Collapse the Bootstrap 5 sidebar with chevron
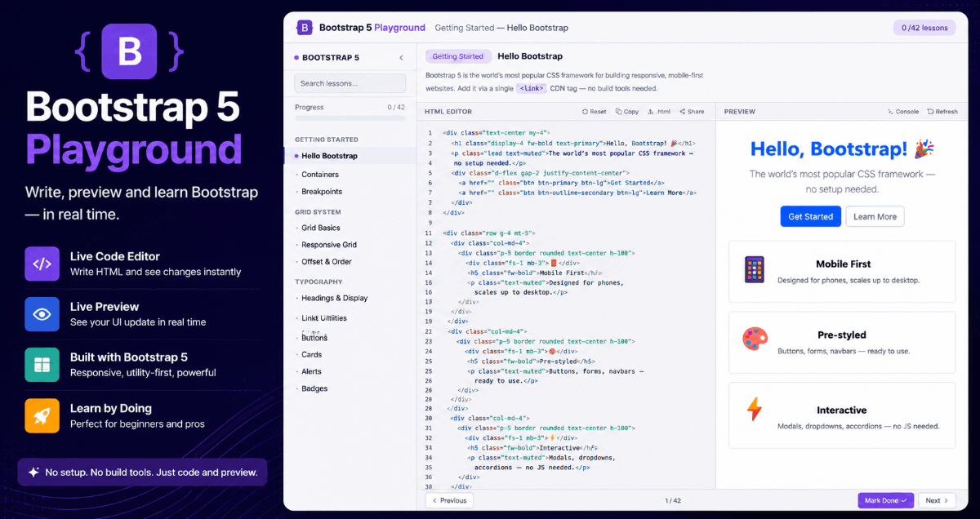The width and height of the screenshot is (980, 519). pyautogui.click(x=401, y=58)
